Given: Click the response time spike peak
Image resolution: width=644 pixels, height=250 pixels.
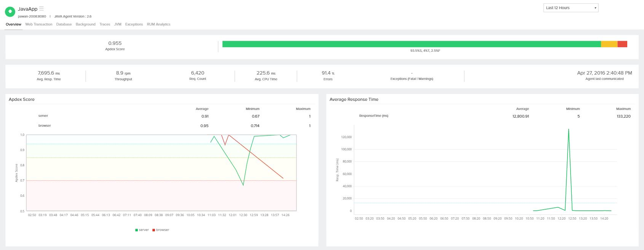Looking at the screenshot, I should point(569,130).
